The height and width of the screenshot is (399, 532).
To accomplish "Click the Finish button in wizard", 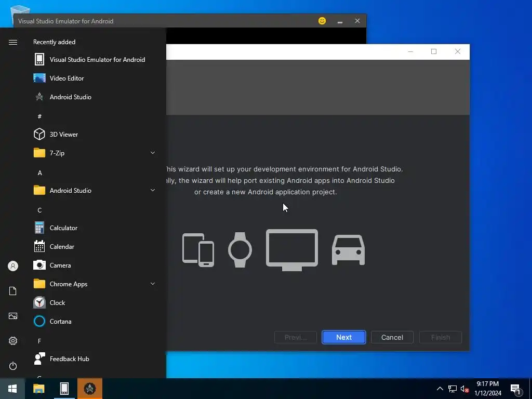I will [x=441, y=337].
